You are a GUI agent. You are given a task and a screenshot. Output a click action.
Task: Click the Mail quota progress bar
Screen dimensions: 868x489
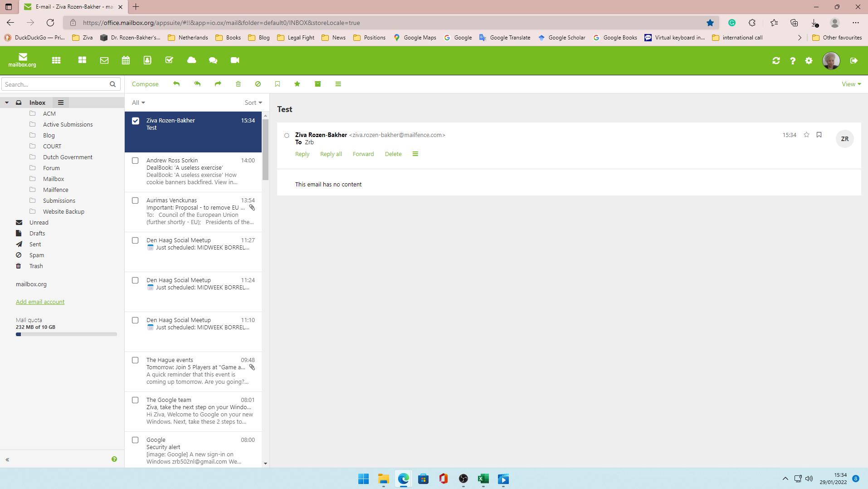coord(66,334)
